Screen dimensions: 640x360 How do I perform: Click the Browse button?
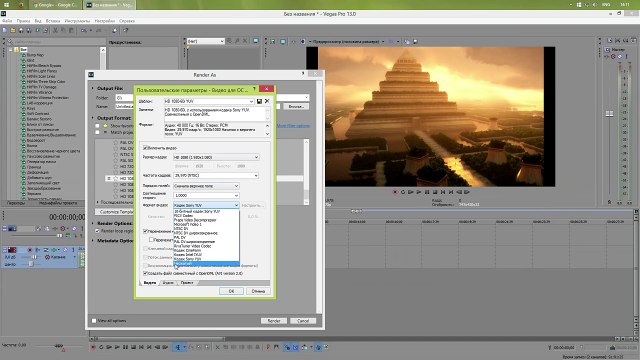pyautogui.click(x=296, y=107)
